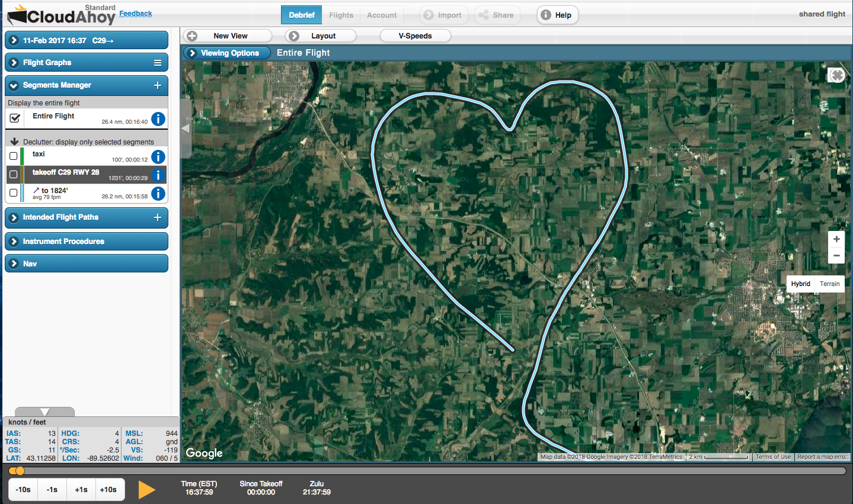Viewport: 853px width, 504px height.
Task: Click the V-Speeds button
Action: tap(415, 36)
